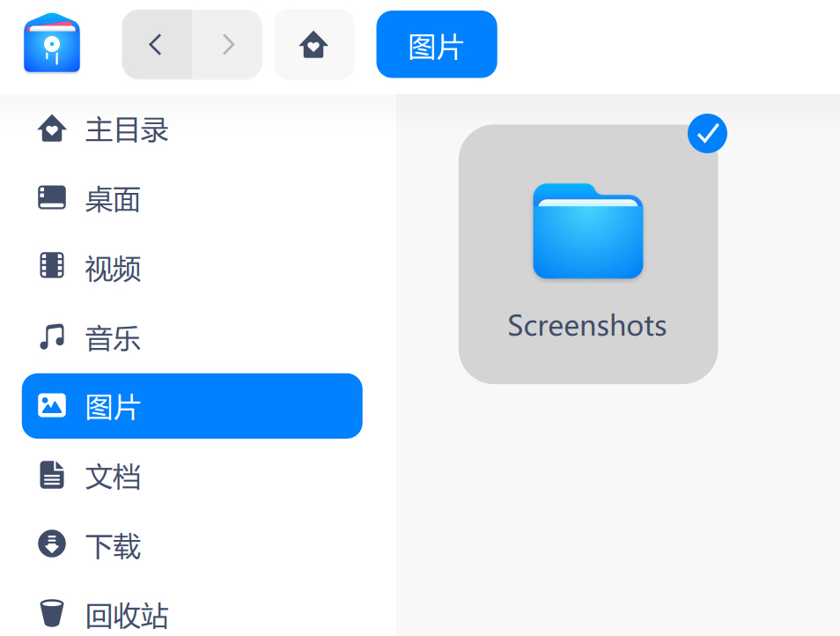Select 桌面 in the sidebar

113,200
